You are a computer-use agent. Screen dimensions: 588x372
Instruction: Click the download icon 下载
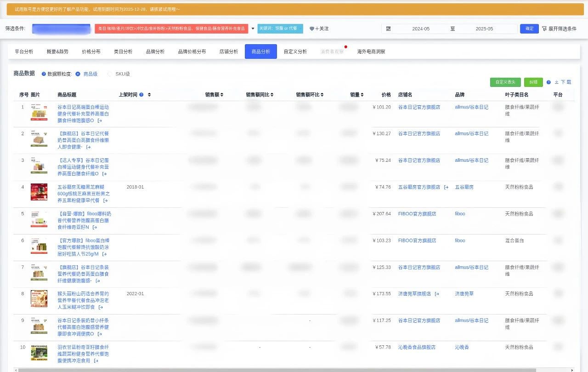click(x=557, y=82)
